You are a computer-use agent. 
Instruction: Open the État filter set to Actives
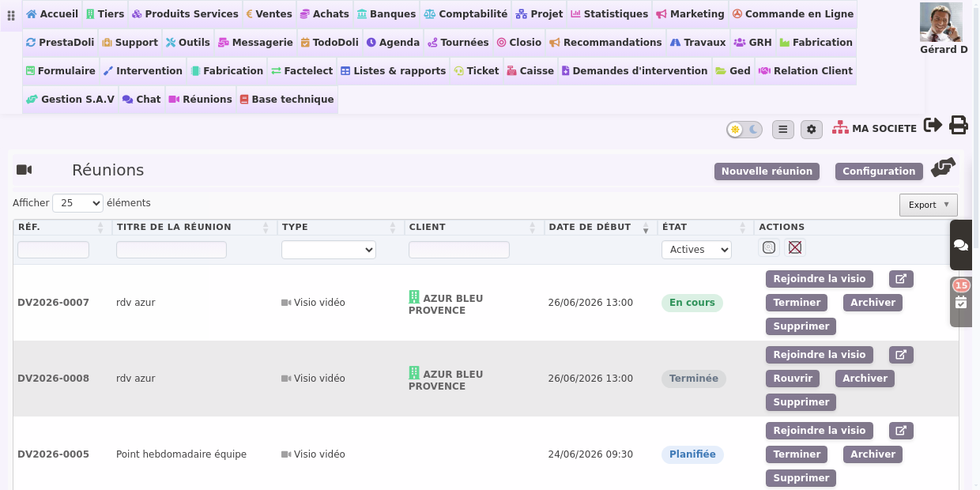pyautogui.click(x=696, y=250)
